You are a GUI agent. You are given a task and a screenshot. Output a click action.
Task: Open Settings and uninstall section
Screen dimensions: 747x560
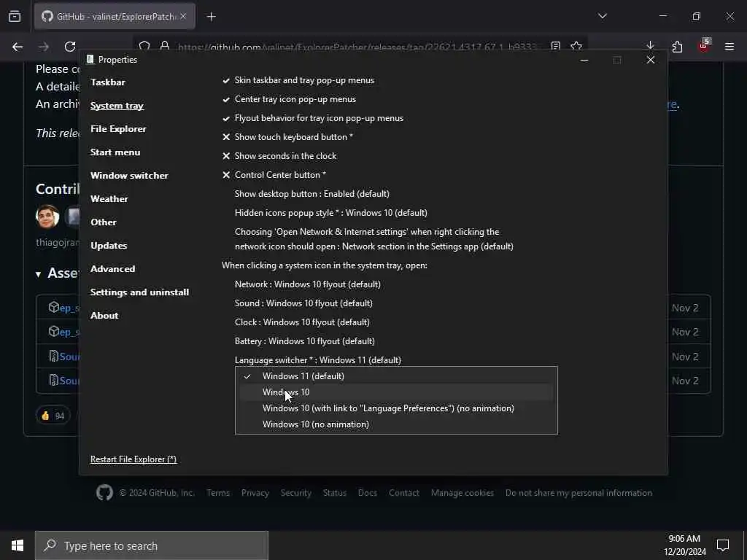point(139,292)
